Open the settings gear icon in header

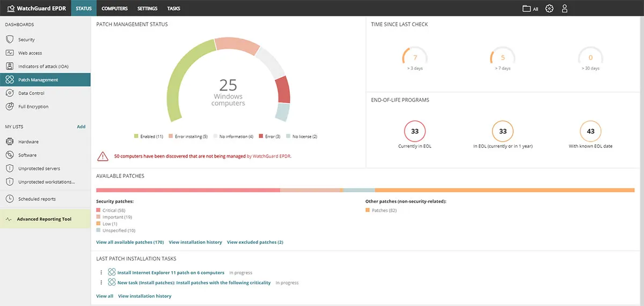[x=549, y=9]
